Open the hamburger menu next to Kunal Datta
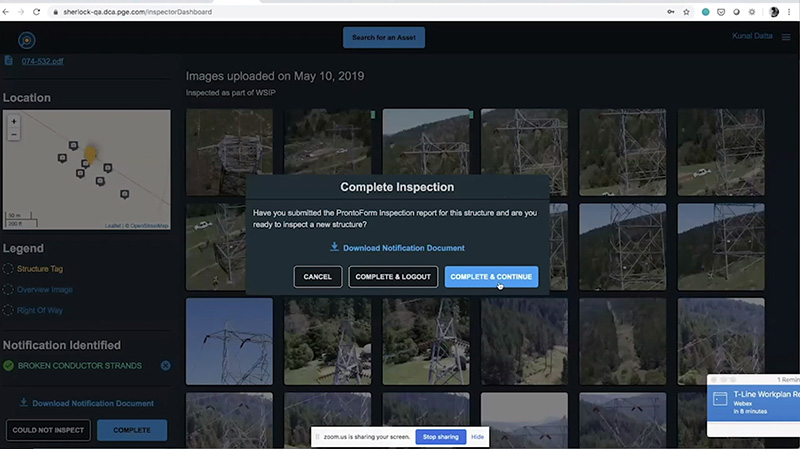This screenshot has height=449, width=800. (x=786, y=37)
